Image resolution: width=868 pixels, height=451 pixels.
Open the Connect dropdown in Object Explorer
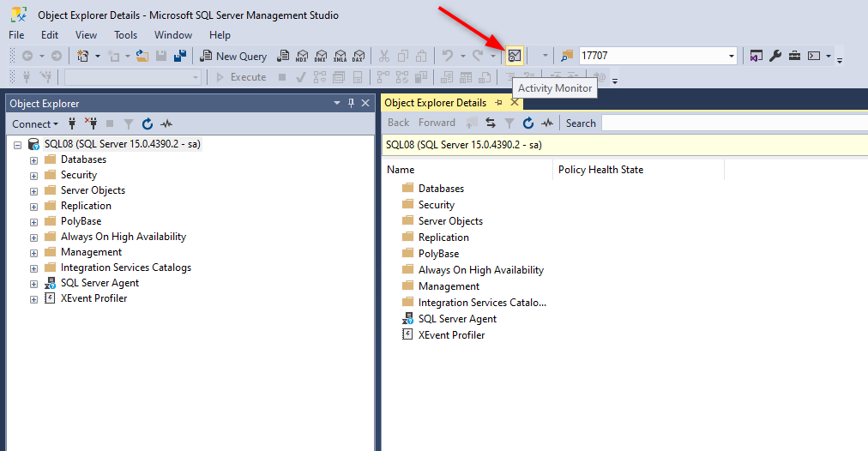point(35,124)
